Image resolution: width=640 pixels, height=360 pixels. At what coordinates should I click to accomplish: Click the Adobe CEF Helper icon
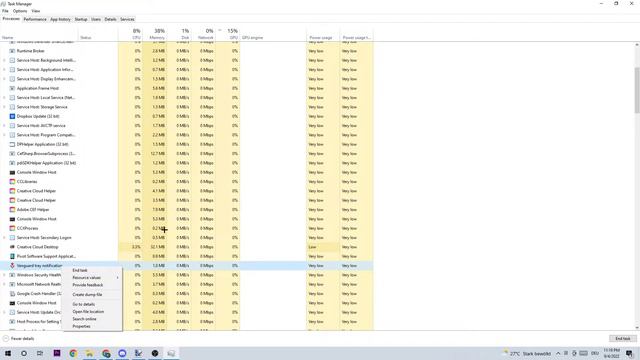pos(12,210)
